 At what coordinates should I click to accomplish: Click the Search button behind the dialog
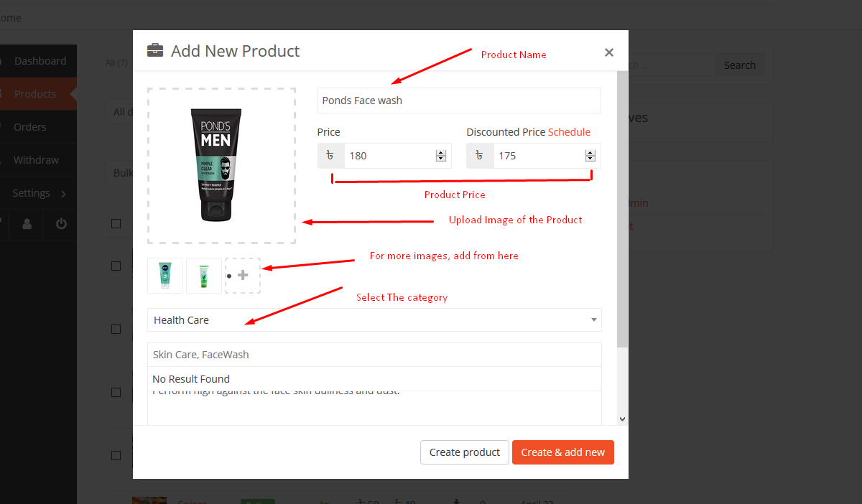740,65
